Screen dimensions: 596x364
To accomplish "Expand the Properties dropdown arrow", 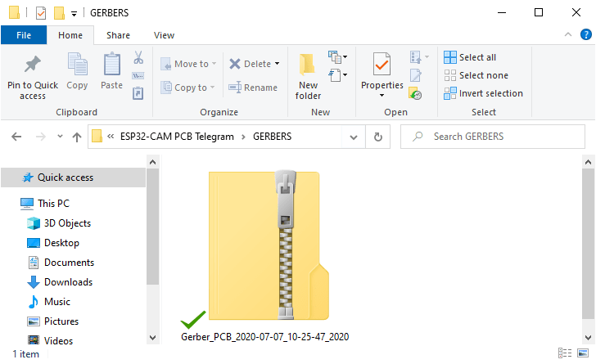I will pos(382,96).
